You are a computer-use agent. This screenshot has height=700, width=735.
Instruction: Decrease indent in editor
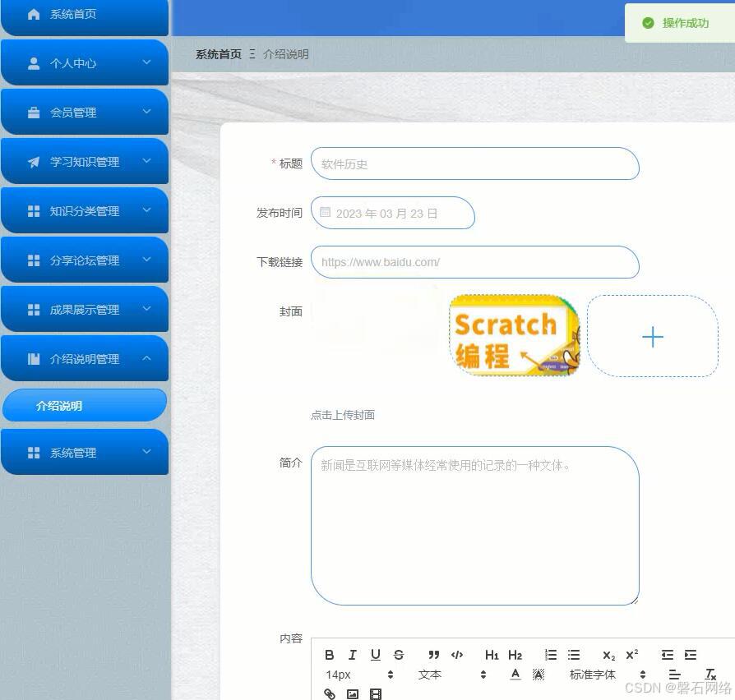pyautogui.click(x=667, y=655)
